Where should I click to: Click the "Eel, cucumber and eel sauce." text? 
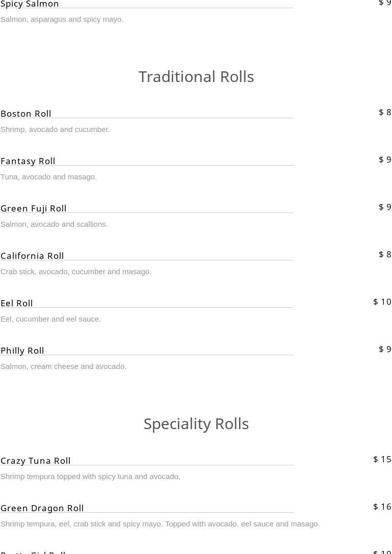coord(50,319)
